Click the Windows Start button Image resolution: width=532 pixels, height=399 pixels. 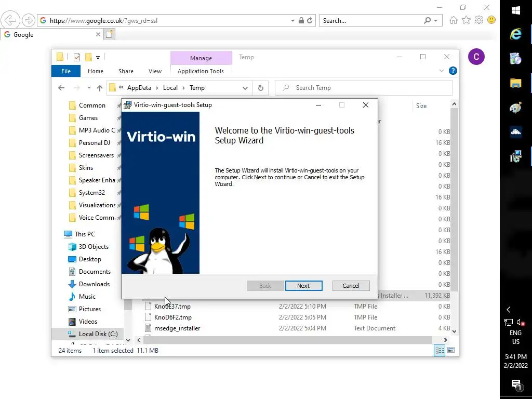pyautogui.click(x=516, y=10)
